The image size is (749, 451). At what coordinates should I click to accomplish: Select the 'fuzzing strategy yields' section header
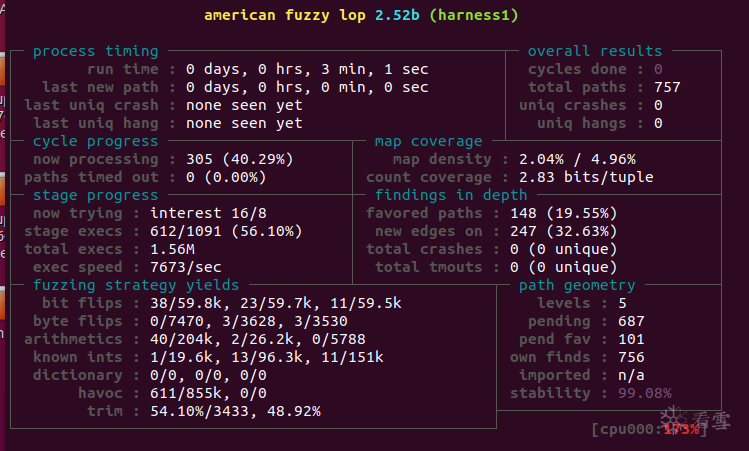pyautogui.click(x=136, y=285)
